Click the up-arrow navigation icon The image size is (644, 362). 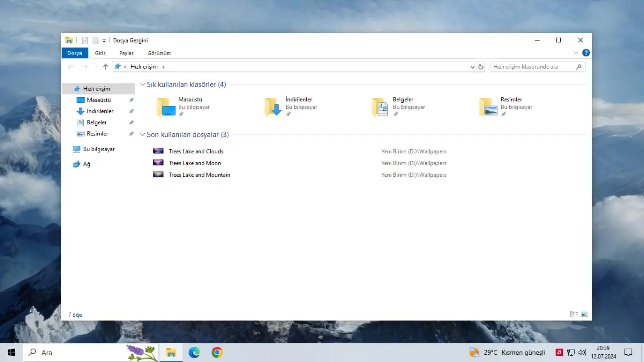pyautogui.click(x=105, y=67)
